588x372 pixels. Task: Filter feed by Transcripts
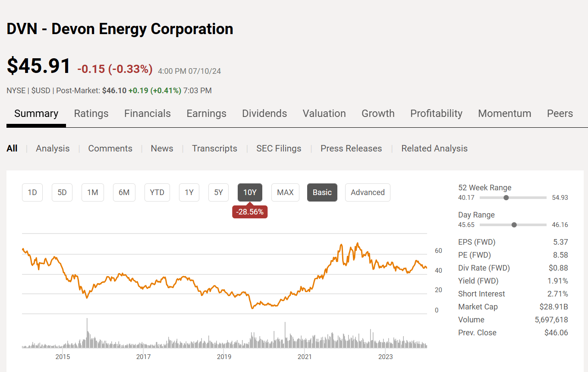click(x=214, y=148)
